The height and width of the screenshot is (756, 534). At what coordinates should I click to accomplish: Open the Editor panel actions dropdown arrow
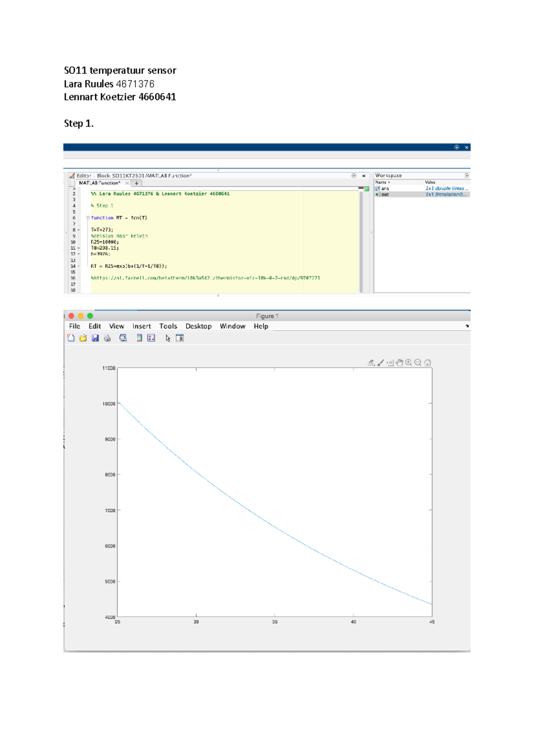pos(354,176)
